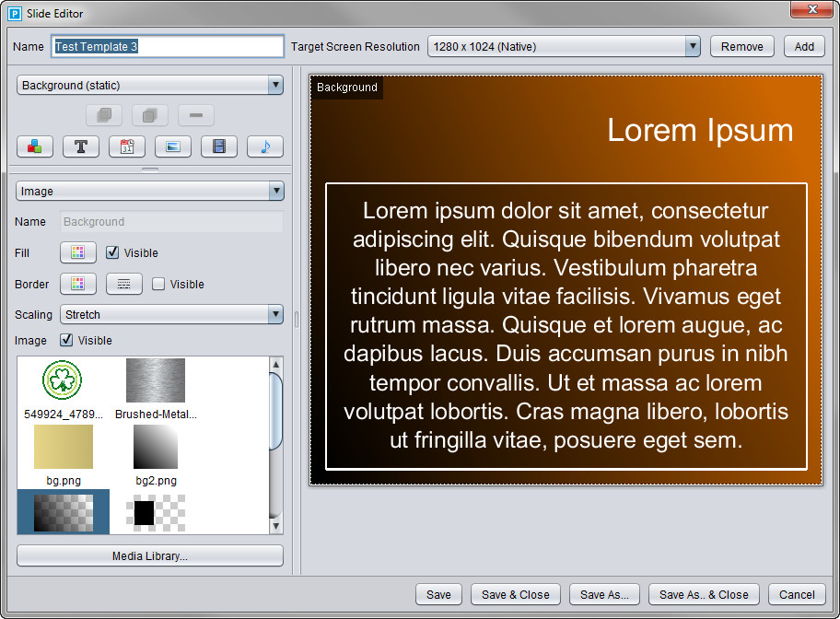This screenshot has height=619, width=840.
Task: Click the move component forward icon
Action: pos(150,115)
